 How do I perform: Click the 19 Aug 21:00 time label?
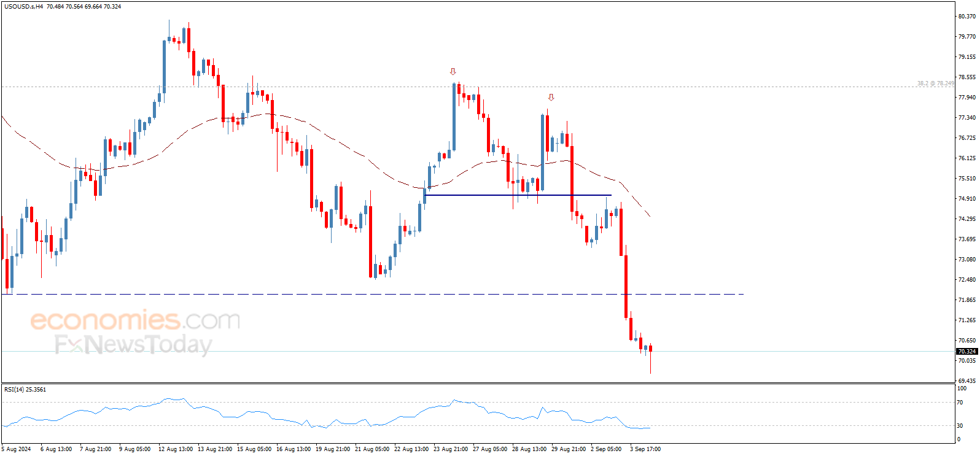pyautogui.click(x=333, y=449)
